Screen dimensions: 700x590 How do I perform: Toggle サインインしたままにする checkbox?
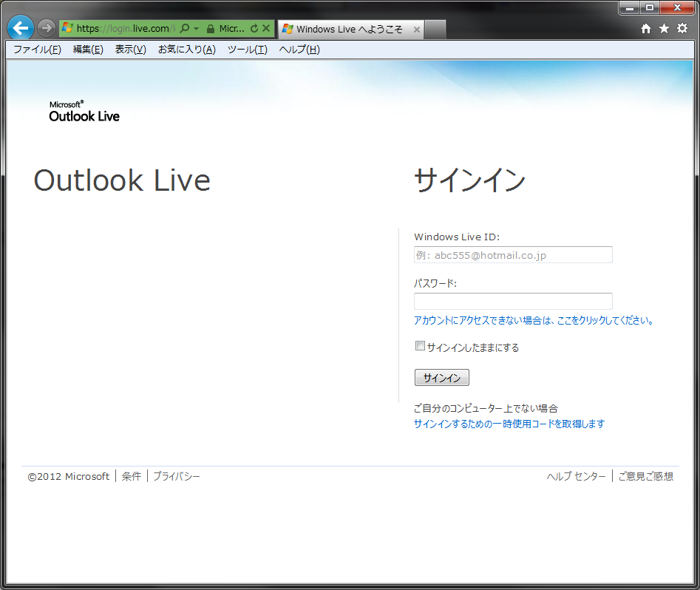(x=420, y=346)
